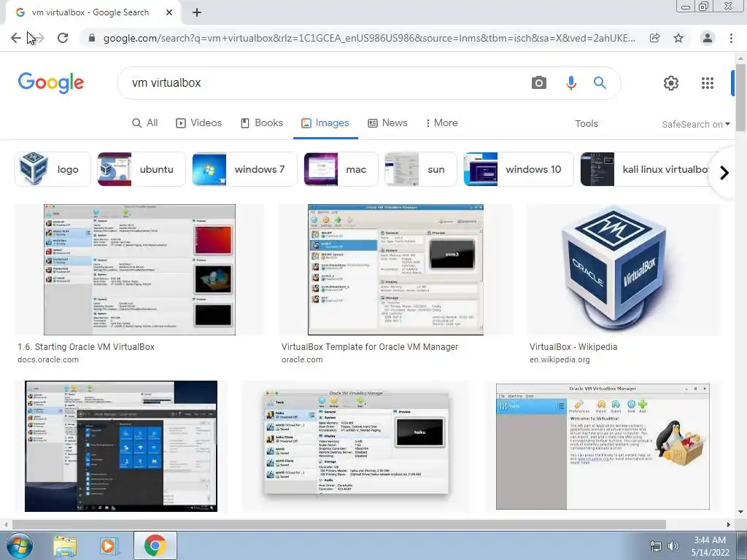Start voice search with microphone icon

[570, 83]
